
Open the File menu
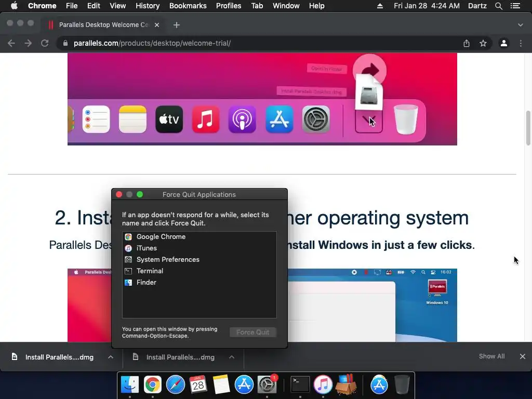[72, 6]
